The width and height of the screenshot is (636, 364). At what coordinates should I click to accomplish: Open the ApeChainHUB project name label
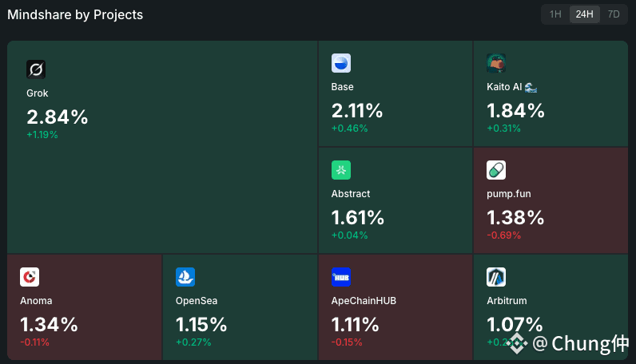tap(364, 301)
